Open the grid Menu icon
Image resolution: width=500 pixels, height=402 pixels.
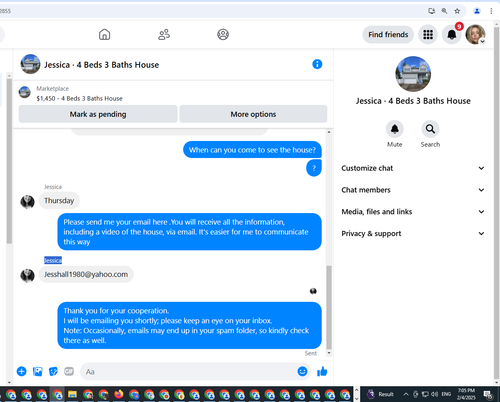click(428, 34)
